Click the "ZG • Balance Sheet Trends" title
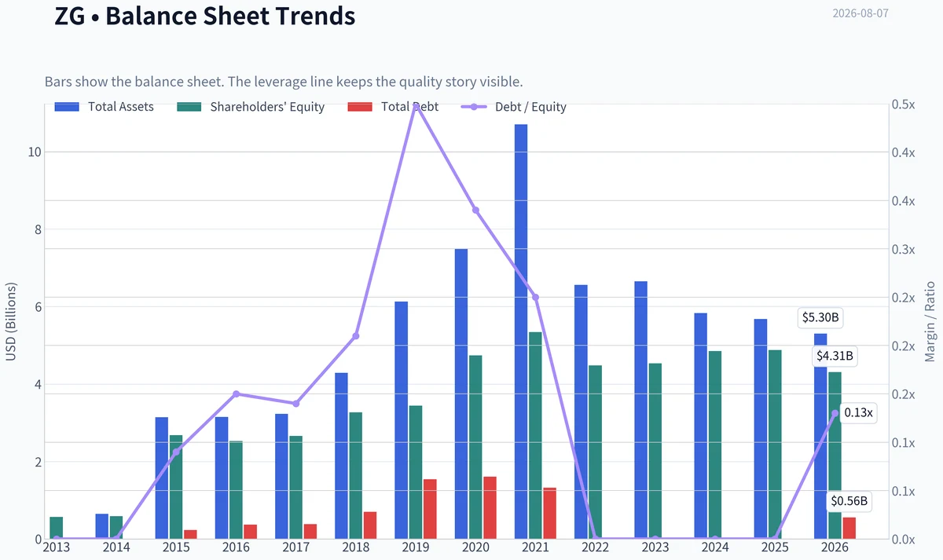Screen dimensions: 943x560 point(205,16)
